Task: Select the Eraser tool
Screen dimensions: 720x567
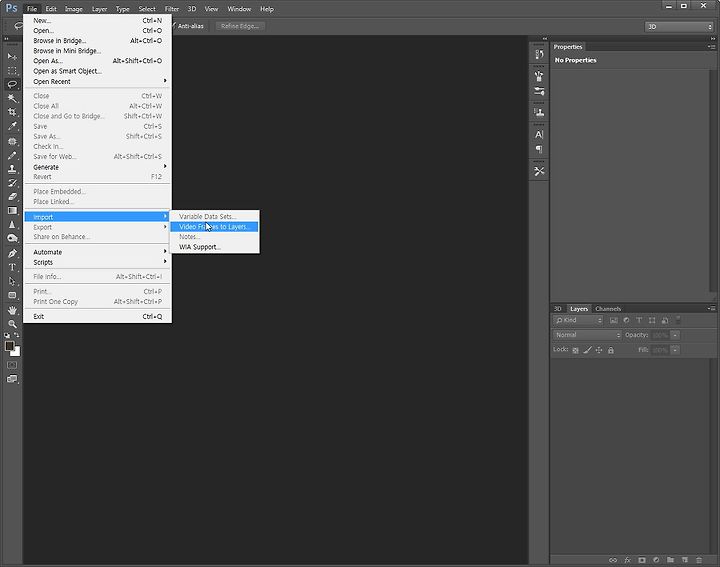Action: (x=12, y=196)
